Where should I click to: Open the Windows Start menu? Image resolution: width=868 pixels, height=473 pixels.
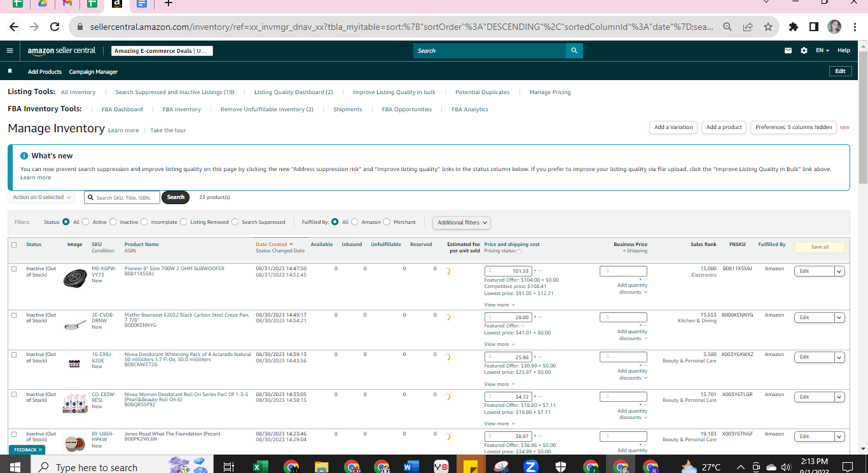pyautogui.click(x=16, y=467)
